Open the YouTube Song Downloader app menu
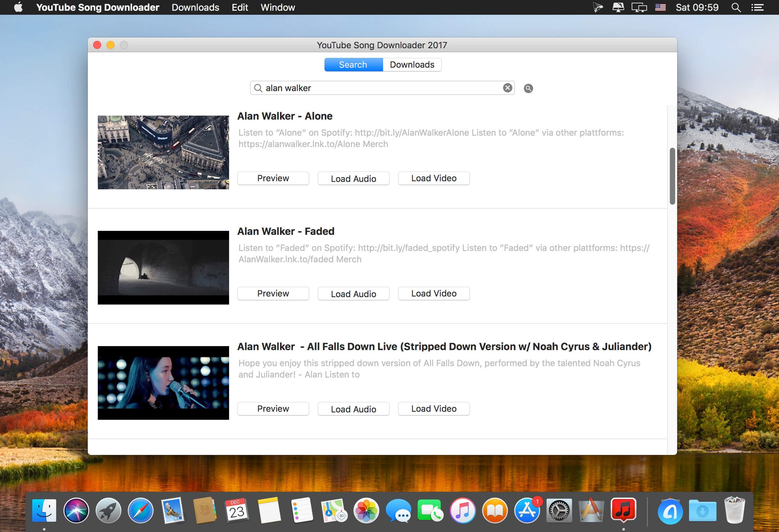779x532 pixels. point(97,7)
